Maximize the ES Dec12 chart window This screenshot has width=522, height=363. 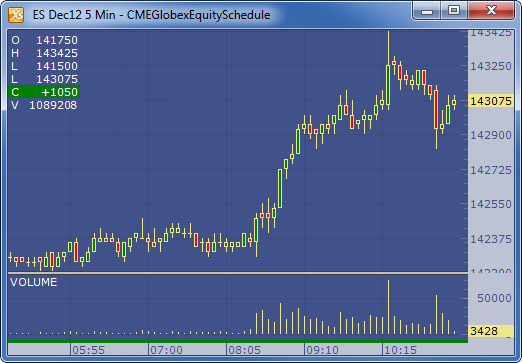pyautogui.click(x=454, y=11)
